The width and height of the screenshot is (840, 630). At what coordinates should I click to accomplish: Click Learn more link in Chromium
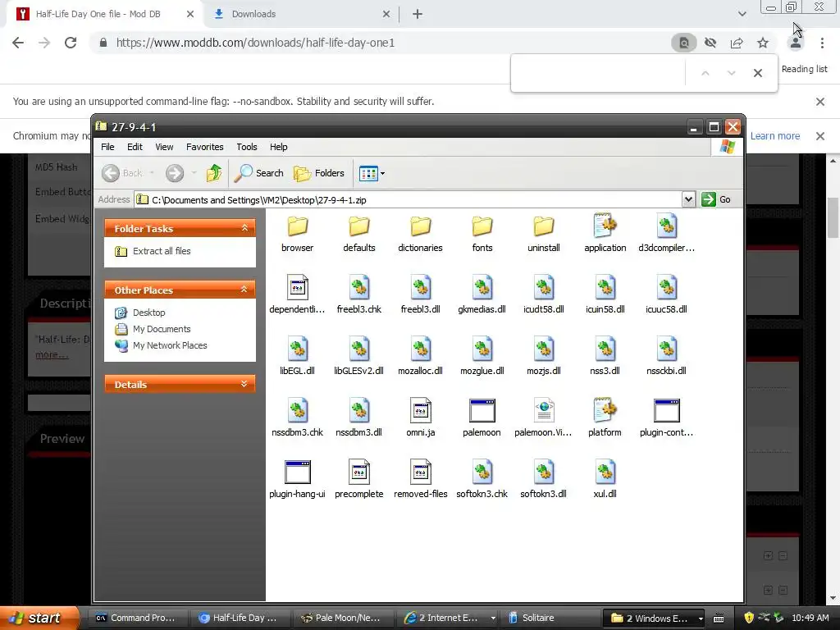coord(774,136)
